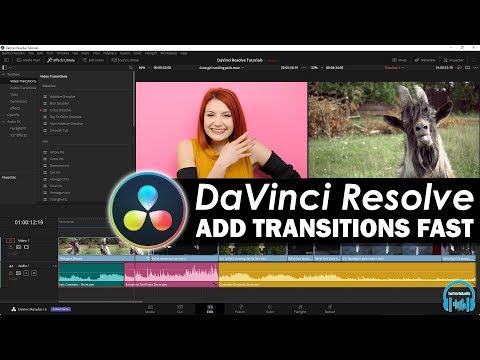
Task: Select FairlightFX category
Action: [x=18, y=128]
